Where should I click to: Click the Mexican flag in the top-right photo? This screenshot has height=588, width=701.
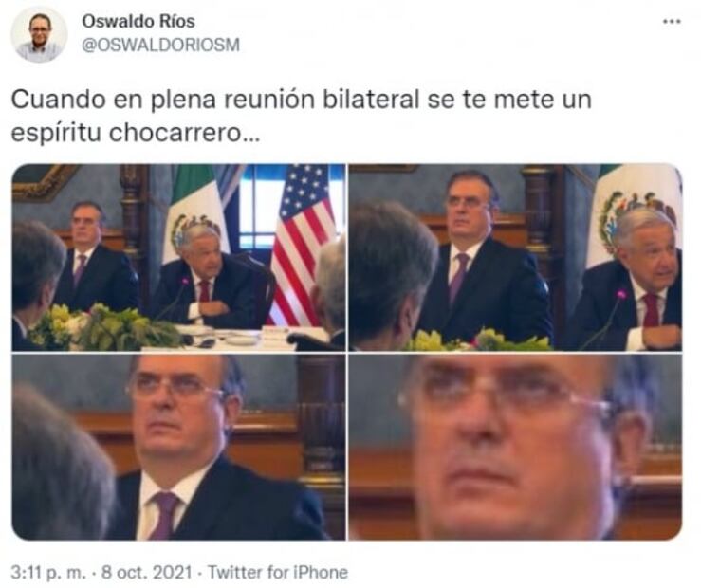[x=631, y=214]
